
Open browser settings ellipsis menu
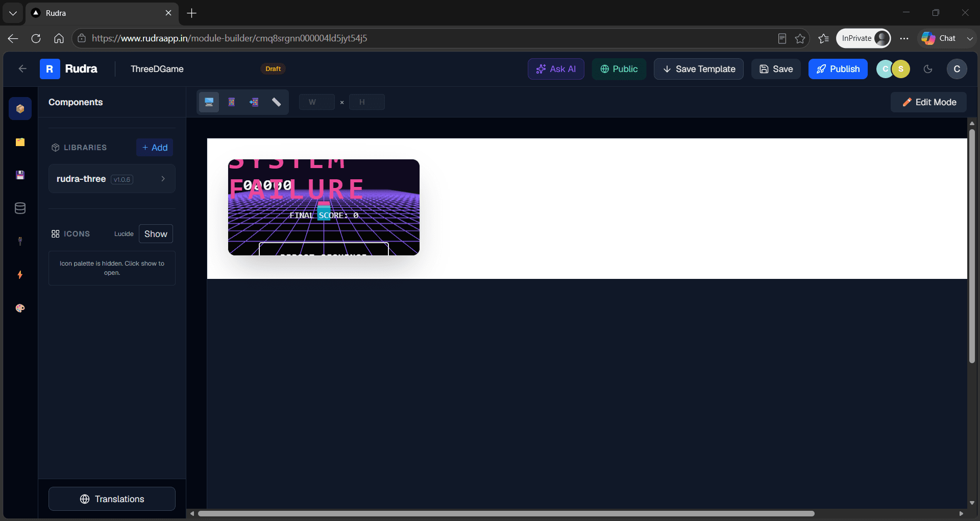(904, 38)
